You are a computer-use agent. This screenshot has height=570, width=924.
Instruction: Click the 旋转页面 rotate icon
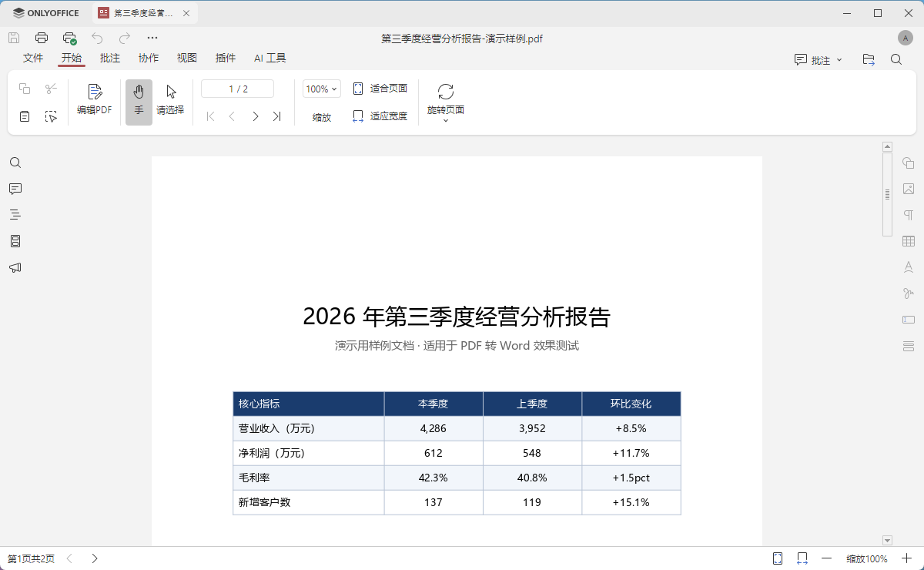coord(446,92)
